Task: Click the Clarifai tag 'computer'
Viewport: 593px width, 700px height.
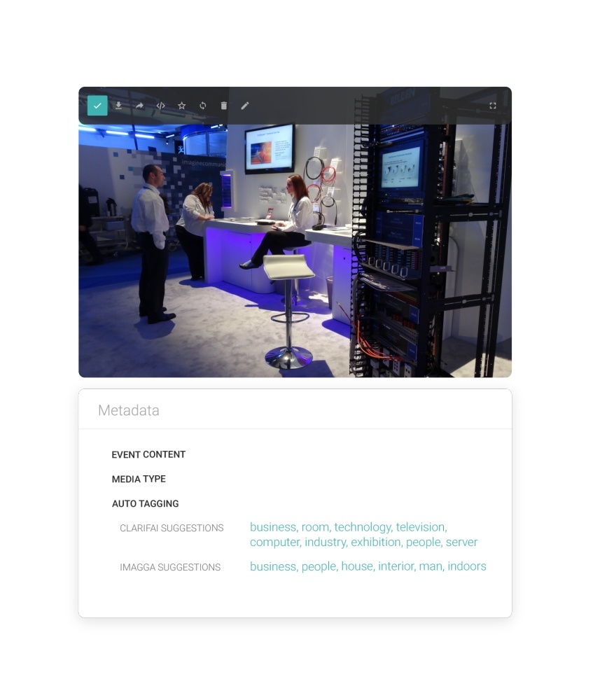Action: [275, 542]
